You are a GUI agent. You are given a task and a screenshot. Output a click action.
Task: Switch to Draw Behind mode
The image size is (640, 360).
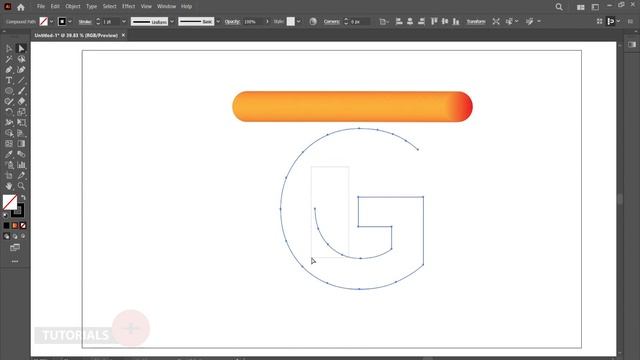[x=15, y=236]
